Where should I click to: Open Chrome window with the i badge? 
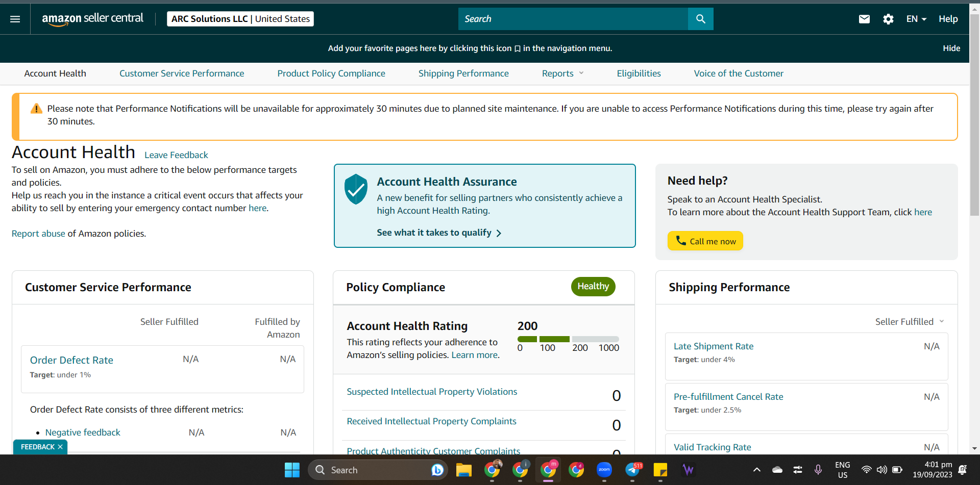click(x=520, y=470)
